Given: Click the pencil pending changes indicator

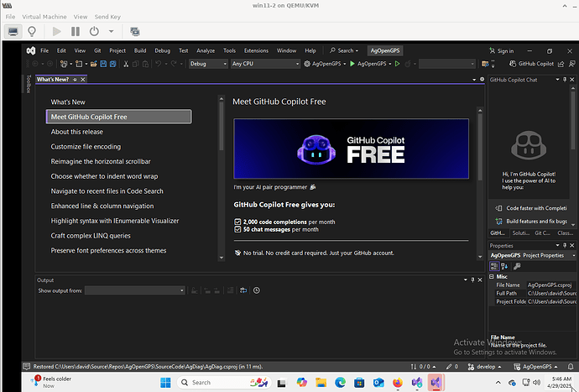Looking at the screenshot, I should (x=452, y=367).
